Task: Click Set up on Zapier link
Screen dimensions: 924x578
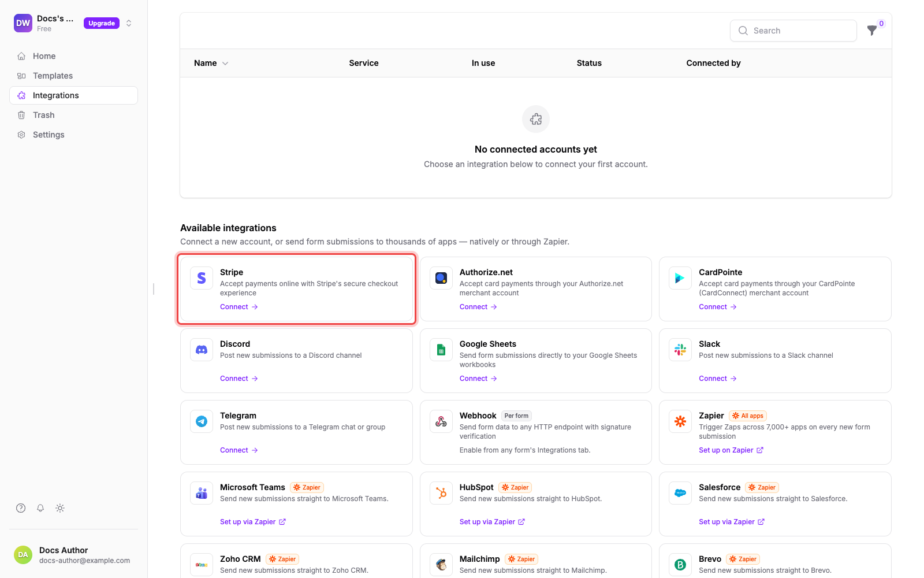Action: click(x=731, y=450)
